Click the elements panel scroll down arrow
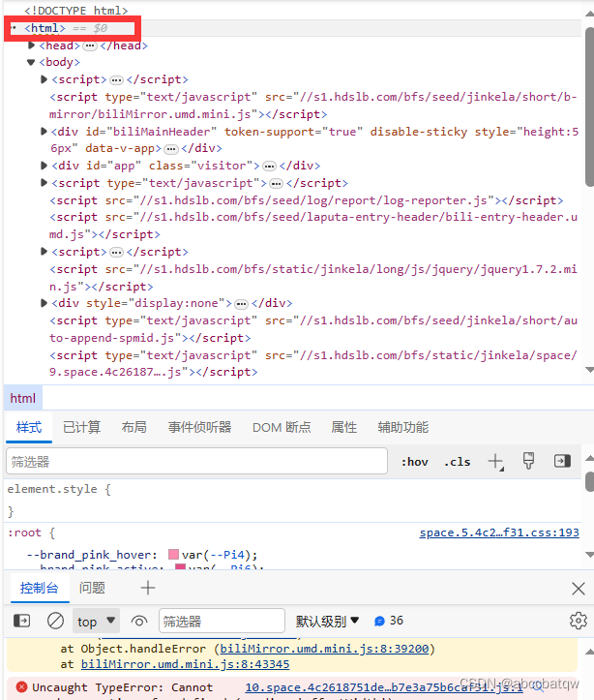594x700 pixels. coord(589,370)
